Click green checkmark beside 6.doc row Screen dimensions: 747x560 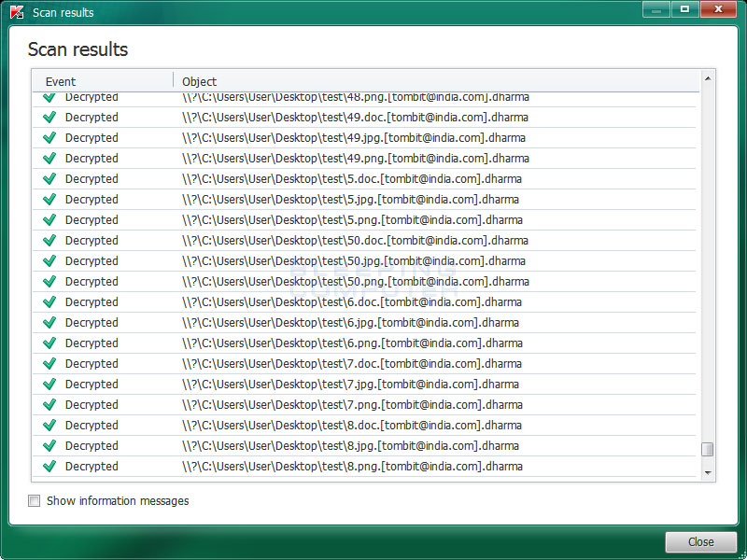pos(49,302)
